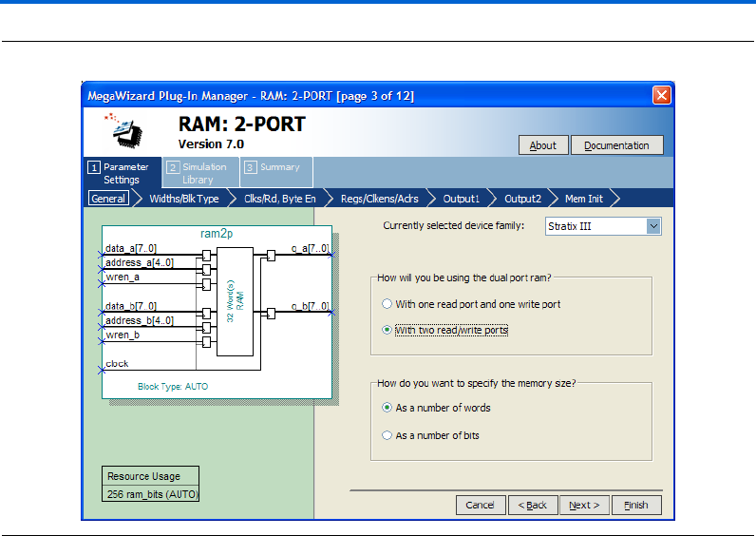Click the MegaWizard chip logo icon
This screenshot has width=756, height=536.
(124, 130)
